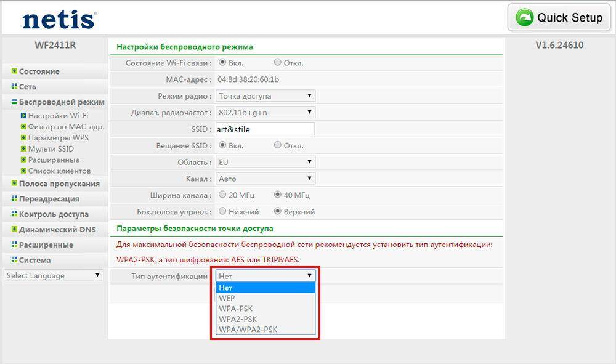Viewport: 616px width, 364px height.
Task: Click the icon next to Состояние
Action: coord(14,71)
